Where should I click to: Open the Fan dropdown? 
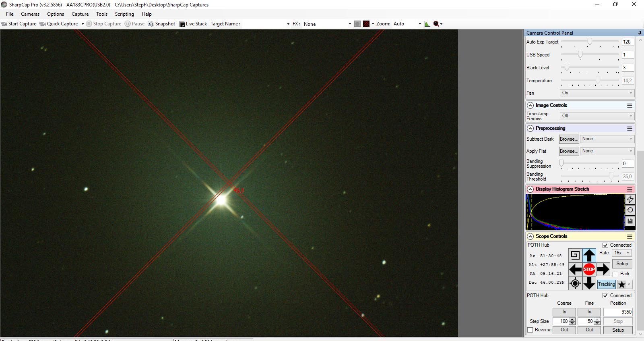coord(597,93)
